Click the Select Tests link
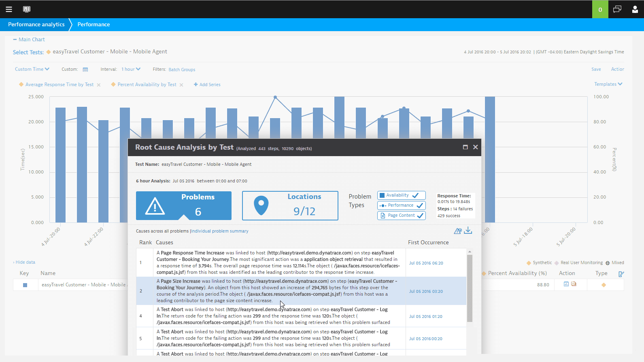The width and height of the screenshot is (644, 362). [28, 52]
